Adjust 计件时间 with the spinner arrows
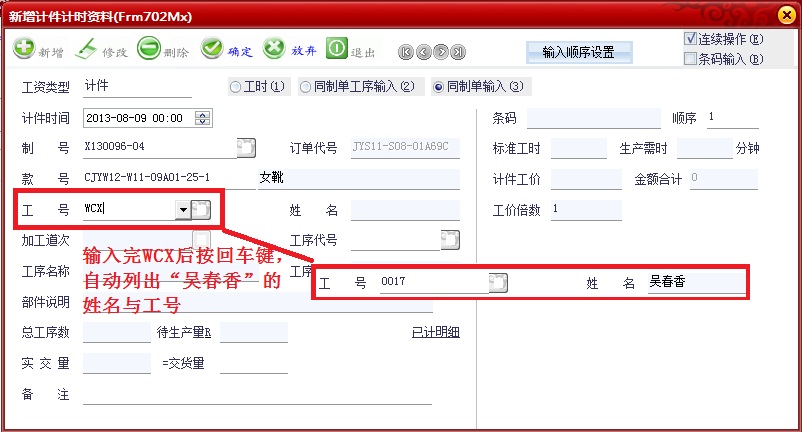Screen dimensions: 802x432 203,118
